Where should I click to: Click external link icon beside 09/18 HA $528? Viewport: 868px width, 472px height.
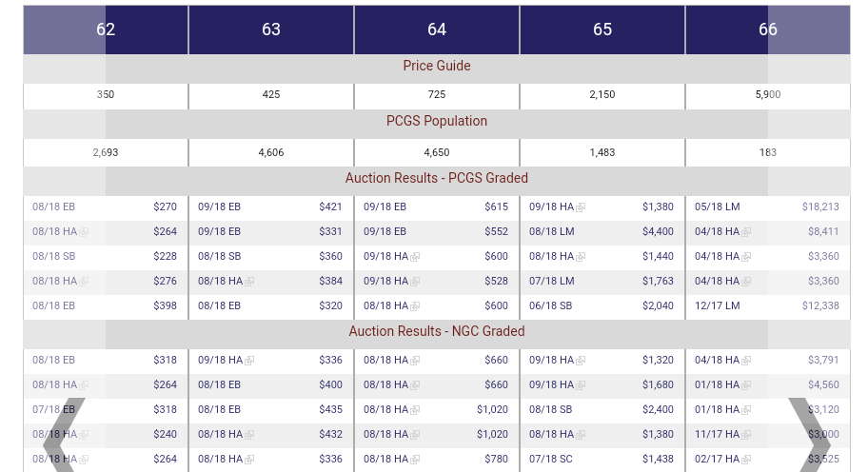point(415,282)
